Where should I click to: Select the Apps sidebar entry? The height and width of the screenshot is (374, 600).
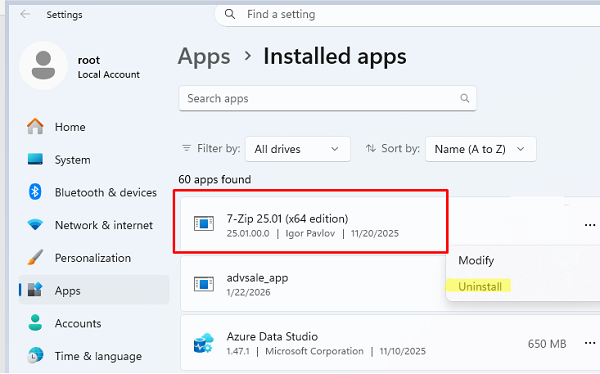point(94,290)
